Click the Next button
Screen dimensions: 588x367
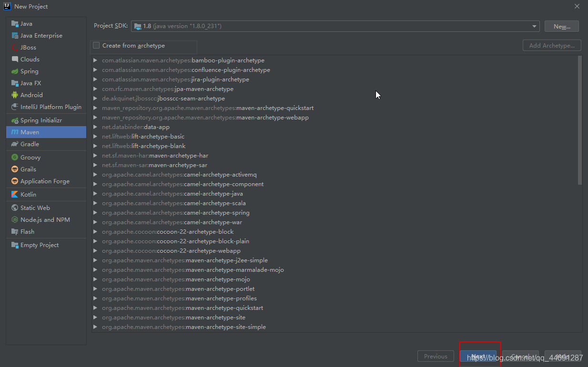click(x=478, y=357)
